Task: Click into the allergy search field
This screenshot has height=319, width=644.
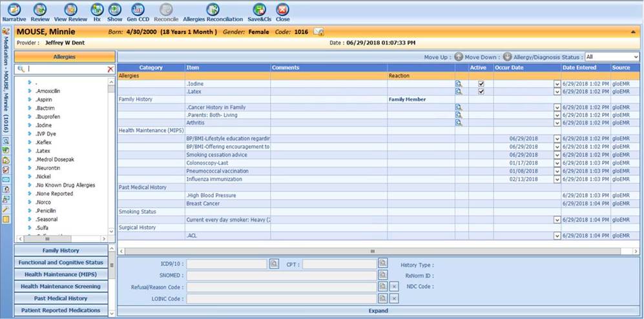Action: click(66, 69)
